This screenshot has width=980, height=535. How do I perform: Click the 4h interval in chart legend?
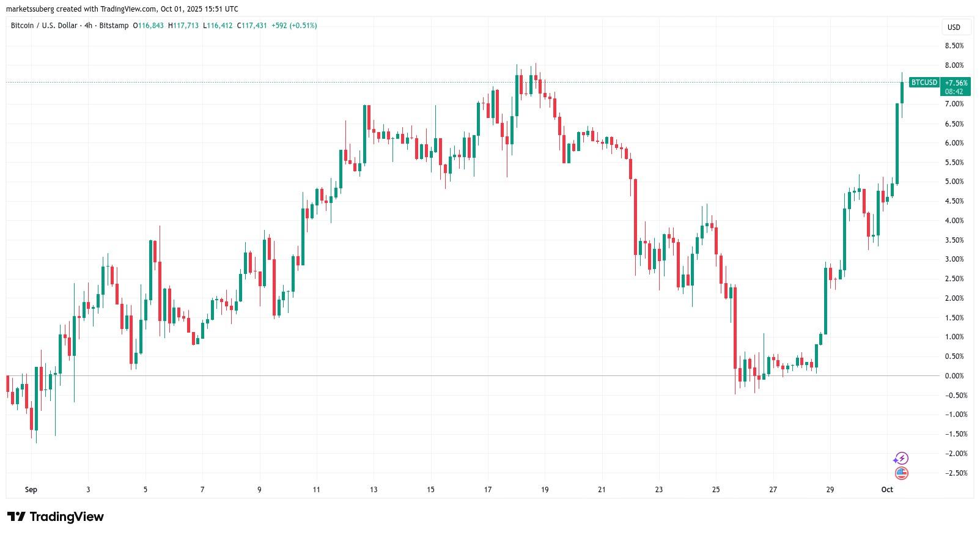(x=88, y=26)
